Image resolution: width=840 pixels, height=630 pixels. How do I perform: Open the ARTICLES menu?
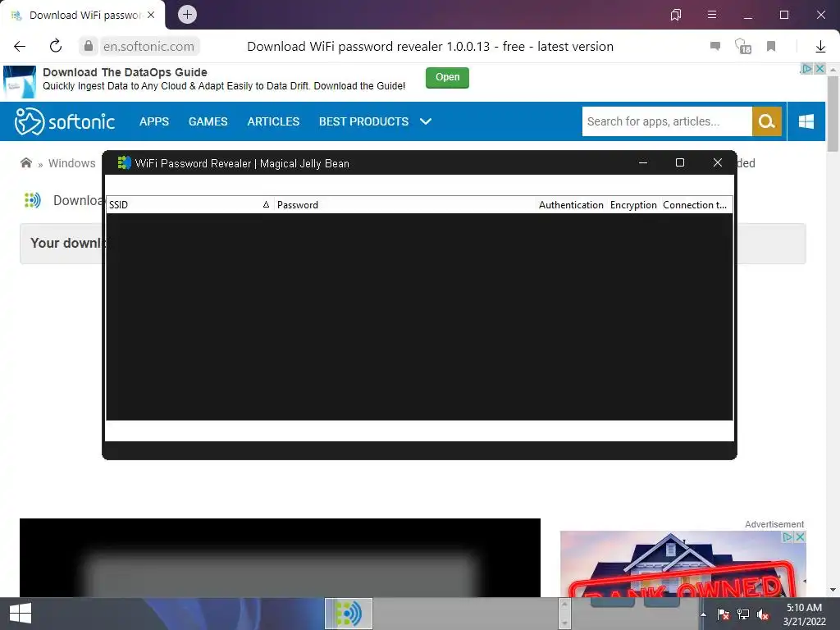(273, 121)
